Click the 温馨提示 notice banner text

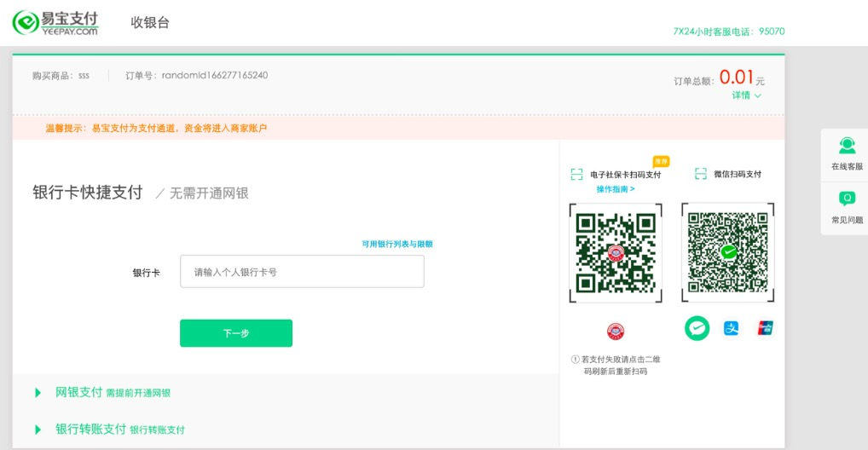point(156,129)
